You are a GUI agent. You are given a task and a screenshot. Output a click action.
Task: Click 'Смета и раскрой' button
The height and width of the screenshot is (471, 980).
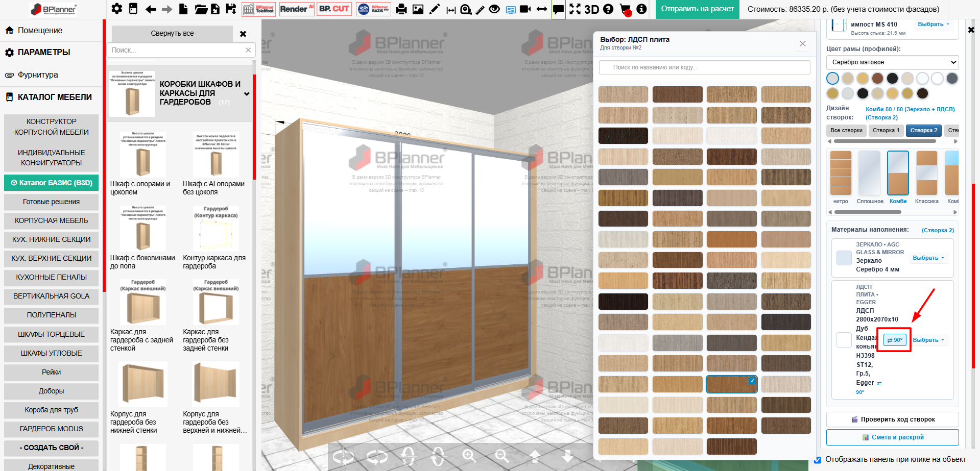(x=892, y=437)
